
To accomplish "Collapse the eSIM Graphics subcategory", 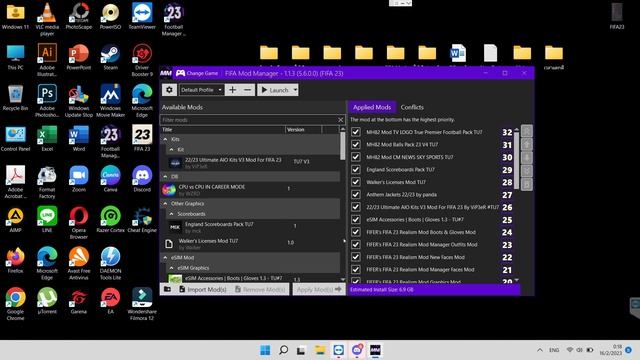I will point(171,268).
